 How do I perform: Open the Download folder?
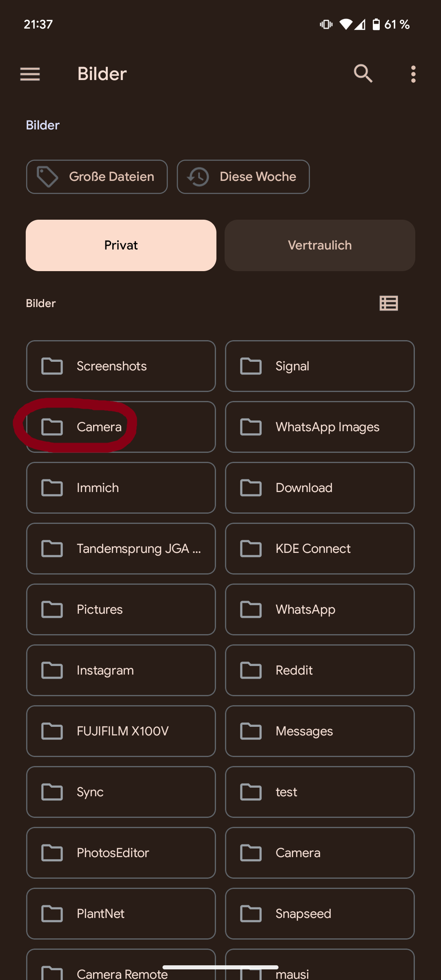tap(320, 488)
